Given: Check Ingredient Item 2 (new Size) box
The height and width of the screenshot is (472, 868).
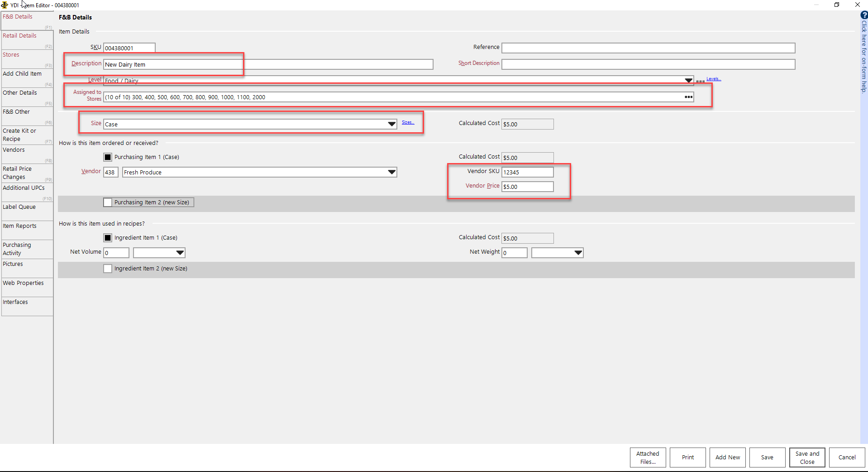Looking at the screenshot, I should 108,269.
